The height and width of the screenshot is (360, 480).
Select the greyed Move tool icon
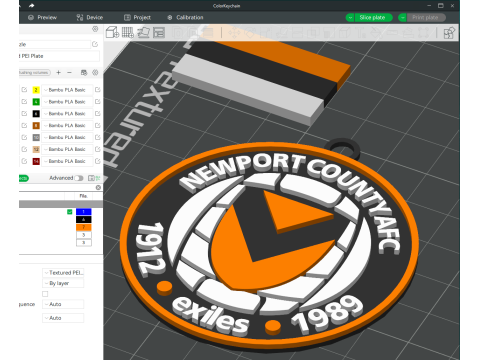[234, 33]
